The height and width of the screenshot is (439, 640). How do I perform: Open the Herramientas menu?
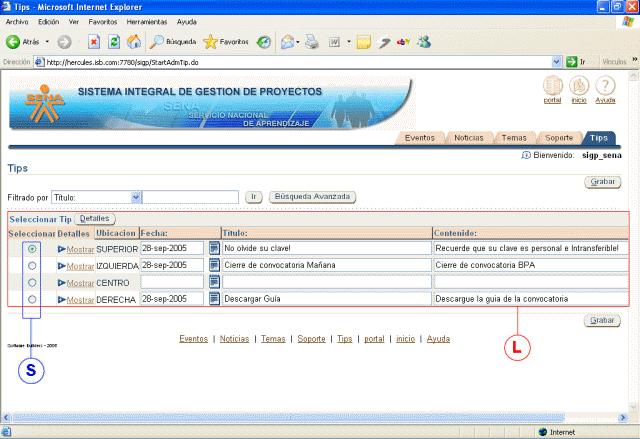tap(147, 22)
